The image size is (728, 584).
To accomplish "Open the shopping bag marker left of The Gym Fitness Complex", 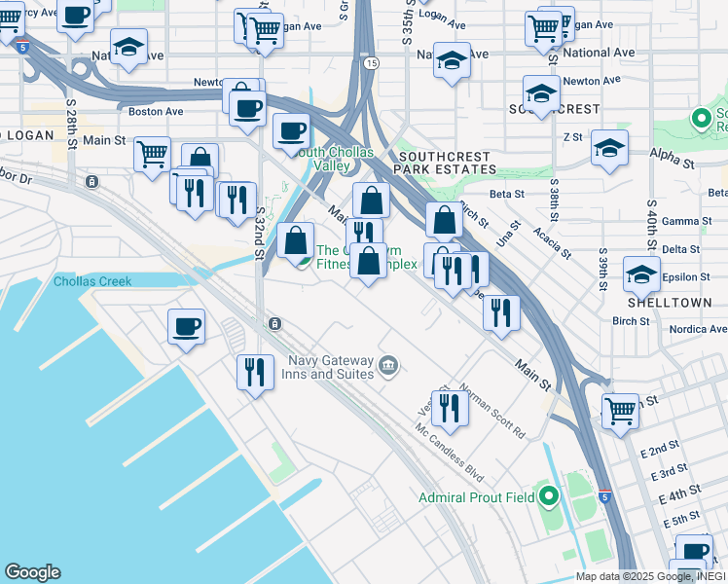I will pos(296,243).
